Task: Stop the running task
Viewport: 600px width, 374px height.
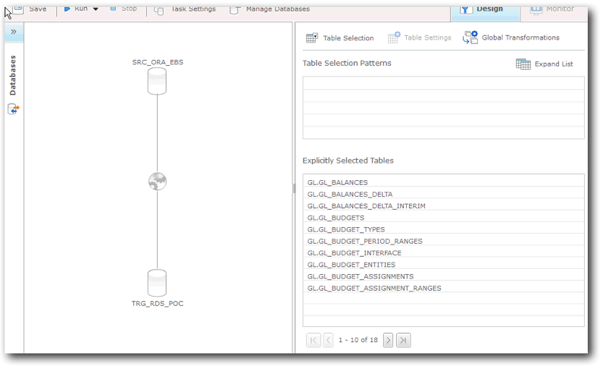Action: point(123,8)
